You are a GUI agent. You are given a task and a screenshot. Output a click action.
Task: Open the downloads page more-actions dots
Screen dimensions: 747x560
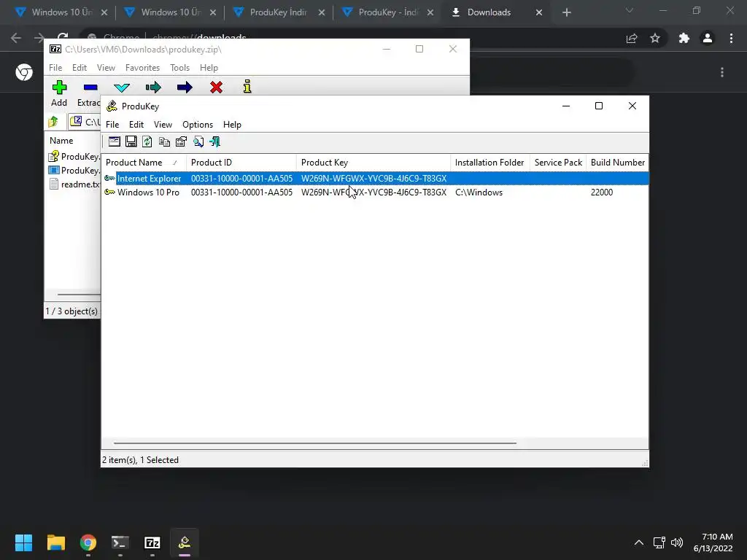tap(722, 72)
